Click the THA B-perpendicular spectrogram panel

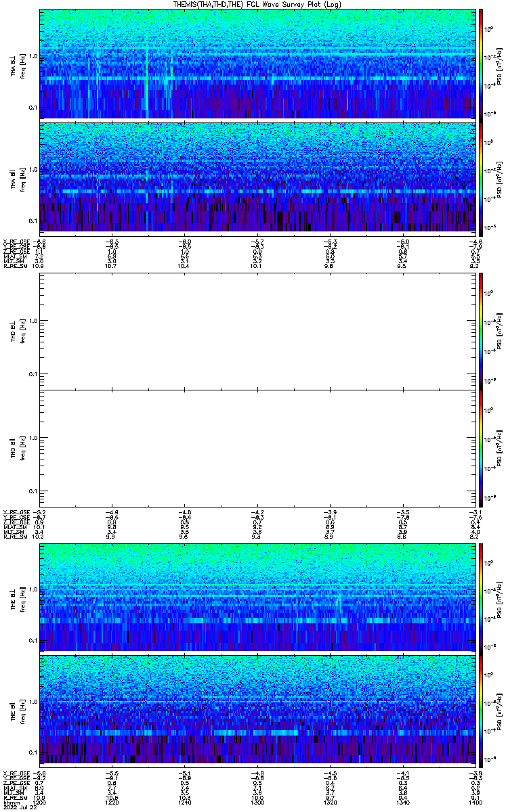[x=257, y=64]
